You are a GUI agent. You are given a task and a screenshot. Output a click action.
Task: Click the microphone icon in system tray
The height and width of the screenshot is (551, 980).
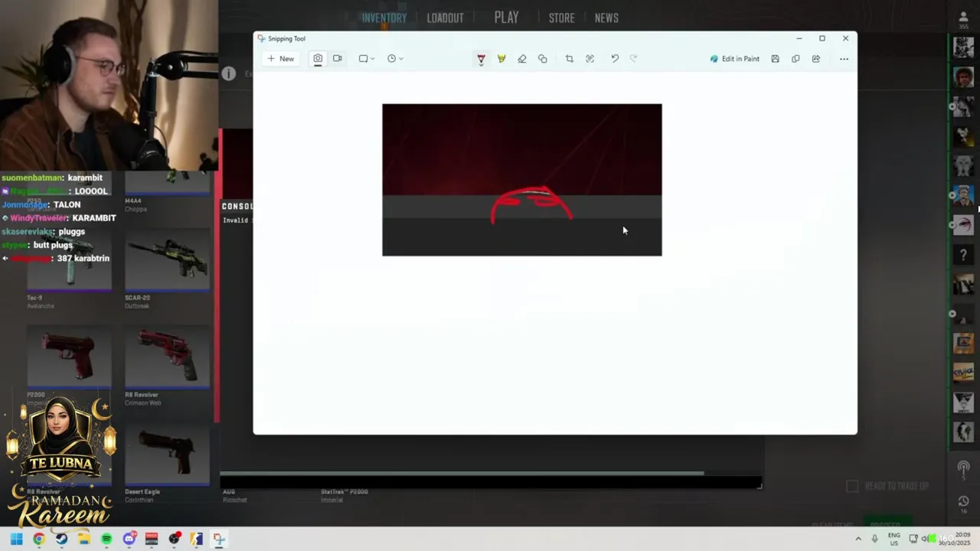point(874,539)
